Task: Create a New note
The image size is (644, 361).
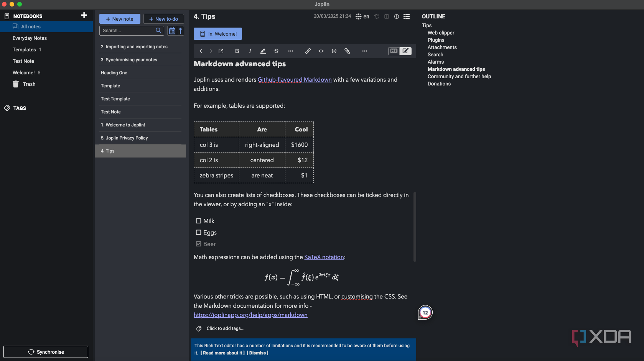Action: 120,19
